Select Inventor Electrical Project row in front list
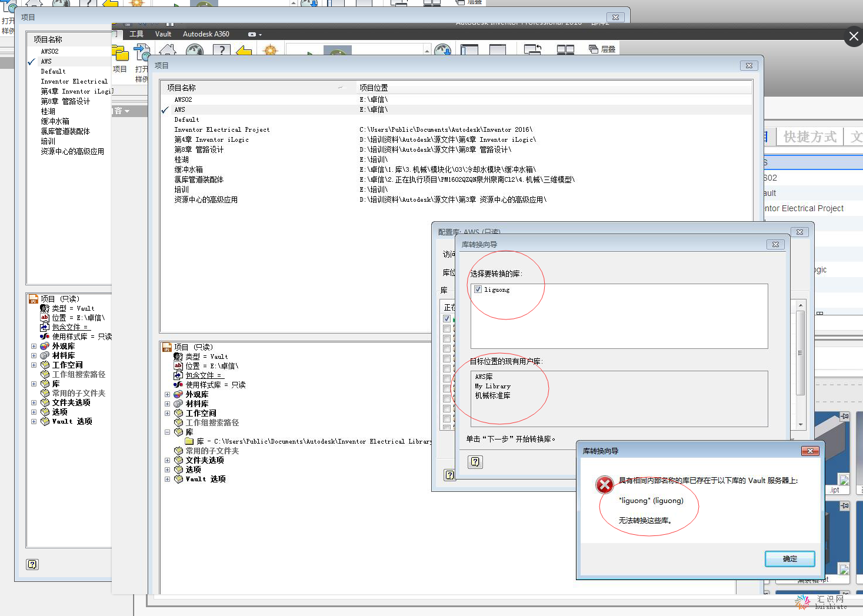The width and height of the screenshot is (863, 616). pyautogui.click(x=457, y=129)
